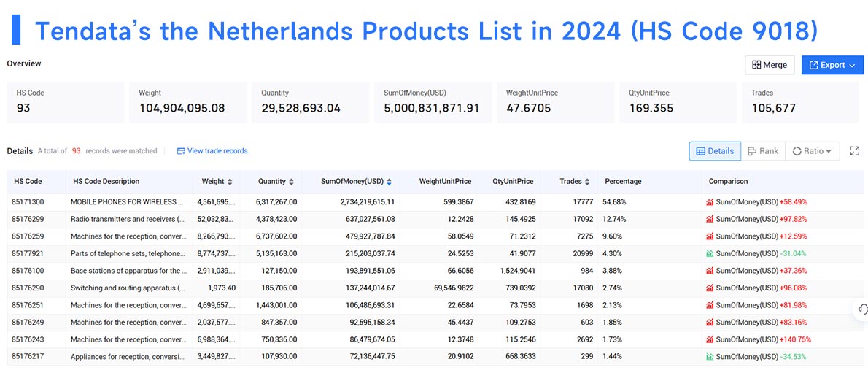868x370 pixels.
Task: Click green trend icon for 85176217
Action: click(710, 357)
